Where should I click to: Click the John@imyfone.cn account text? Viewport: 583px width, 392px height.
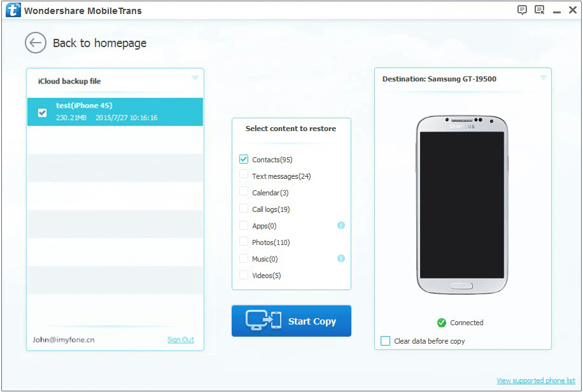pyautogui.click(x=63, y=340)
